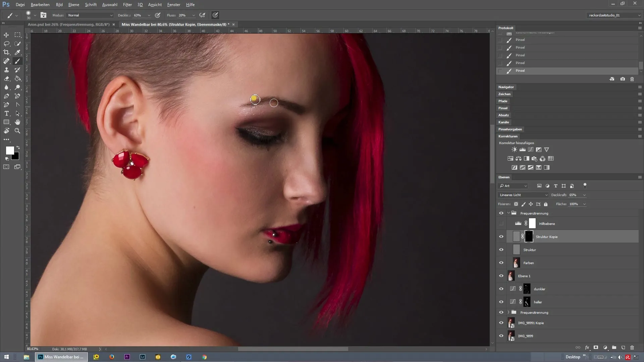The image size is (644, 362).
Task: Select the Blur tool
Action: pos(6,87)
